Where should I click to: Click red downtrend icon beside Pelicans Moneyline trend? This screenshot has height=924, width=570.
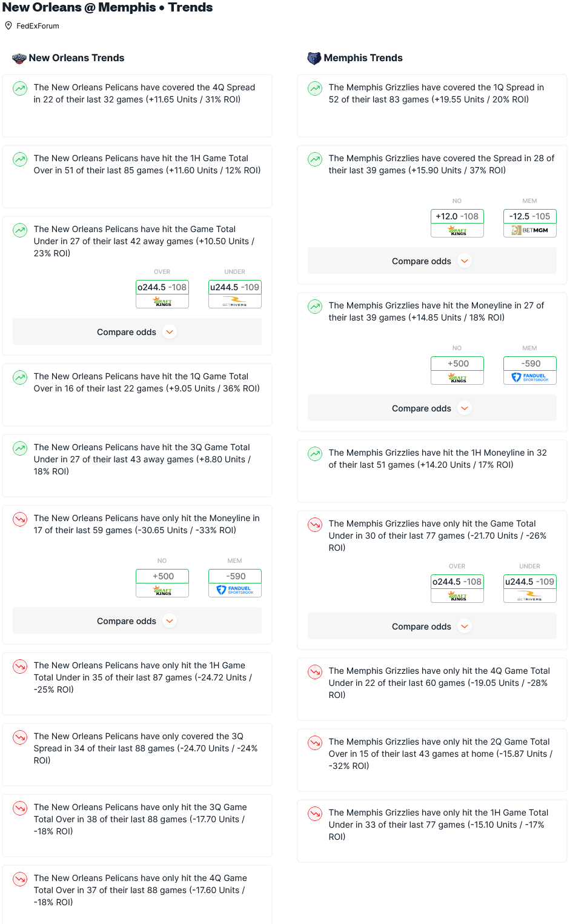tap(21, 519)
